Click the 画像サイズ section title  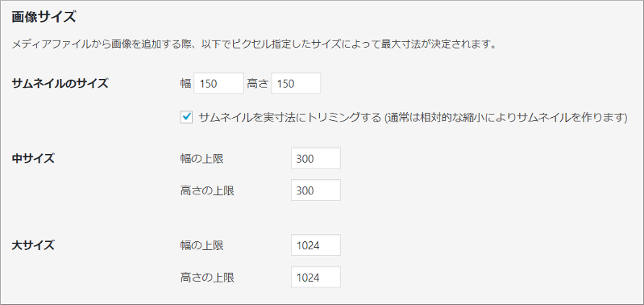click(44, 17)
